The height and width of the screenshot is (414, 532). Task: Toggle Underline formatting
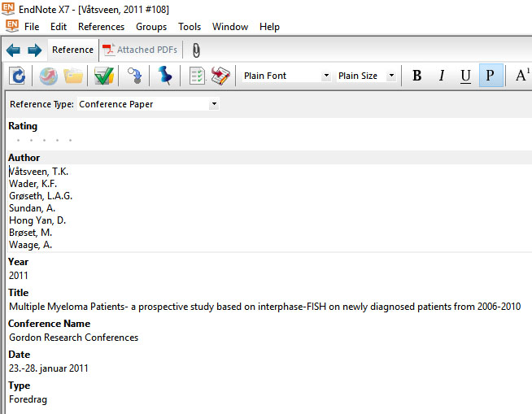465,76
